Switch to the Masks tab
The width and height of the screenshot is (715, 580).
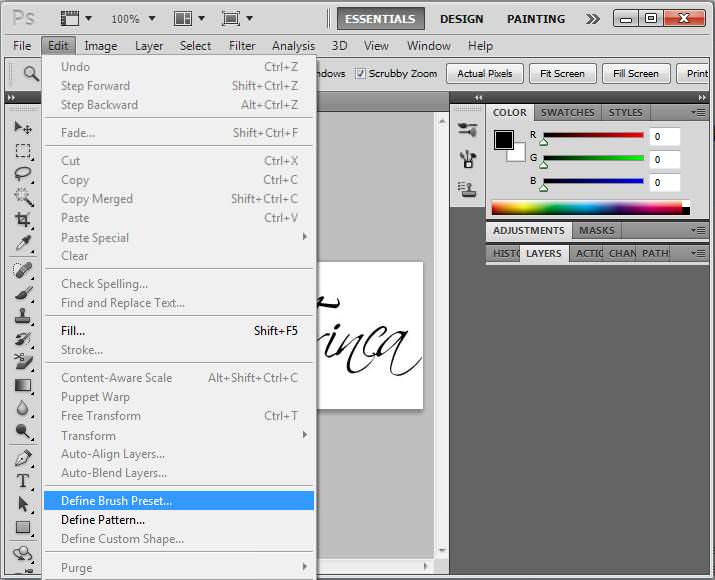pos(596,230)
